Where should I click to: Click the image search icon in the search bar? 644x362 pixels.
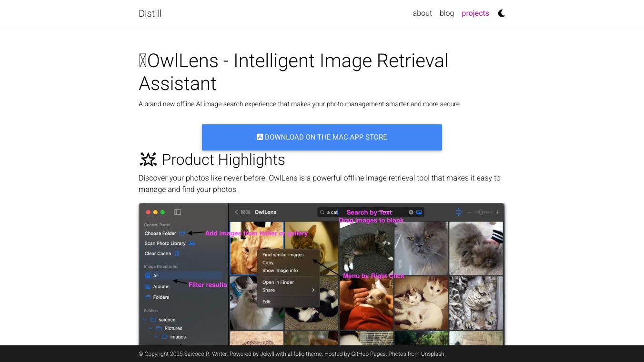pyautogui.click(x=419, y=212)
